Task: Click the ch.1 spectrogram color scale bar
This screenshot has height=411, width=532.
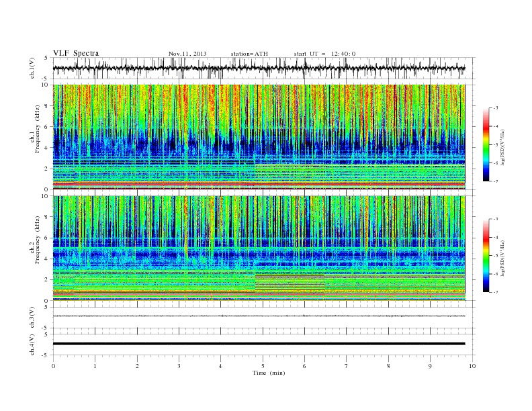Action: click(486, 144)
